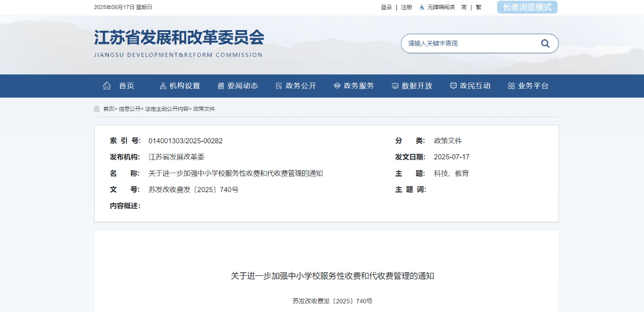Go to 信息公开 in breadcrumb

point(129,109)
